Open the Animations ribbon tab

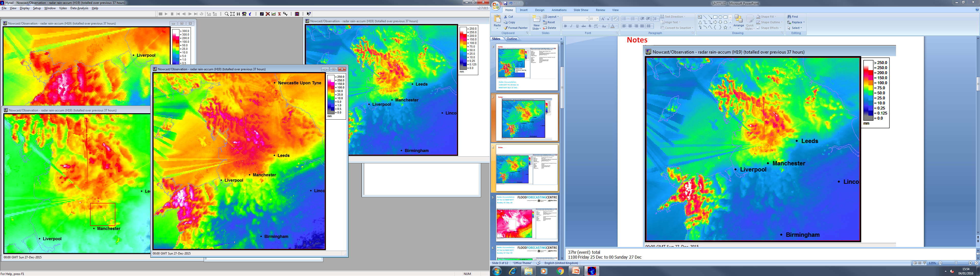click(559, 10)
